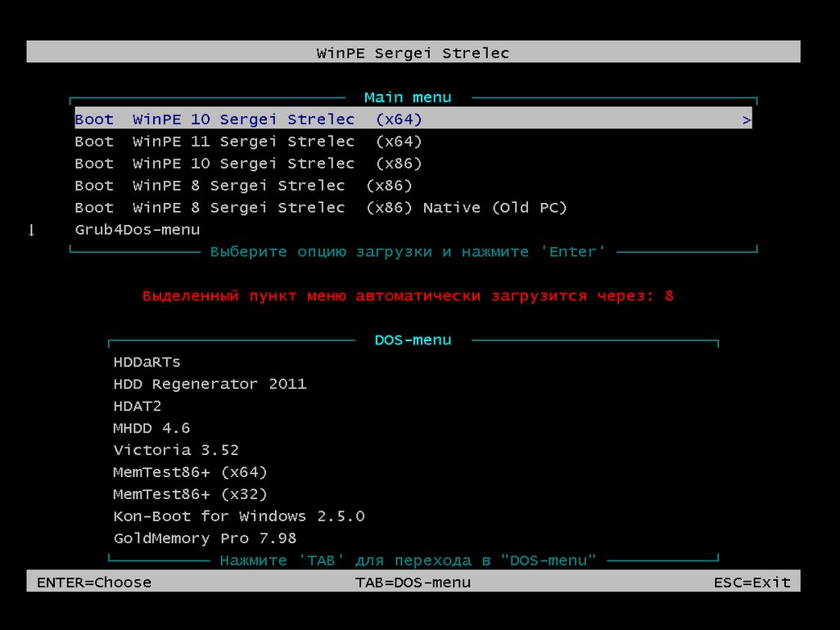
Task: Choose HDAT2 in the DOS-menu
Action: tap(138, 406)
